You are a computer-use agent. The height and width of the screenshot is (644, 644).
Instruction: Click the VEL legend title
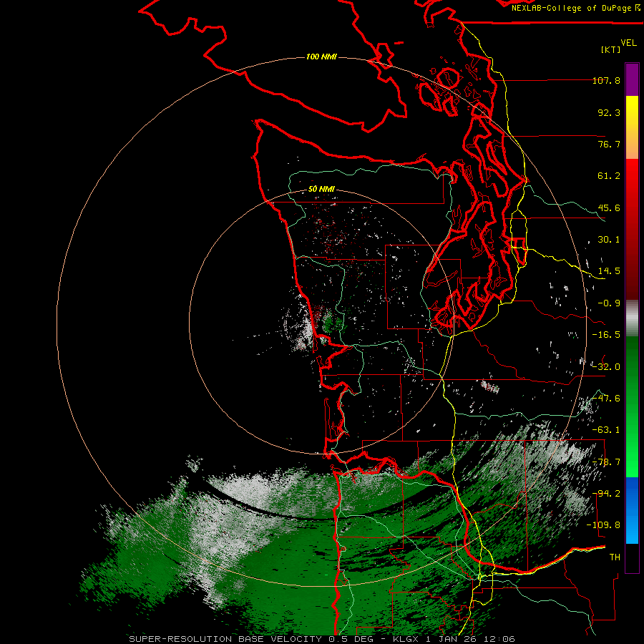[x=628, y=43]
